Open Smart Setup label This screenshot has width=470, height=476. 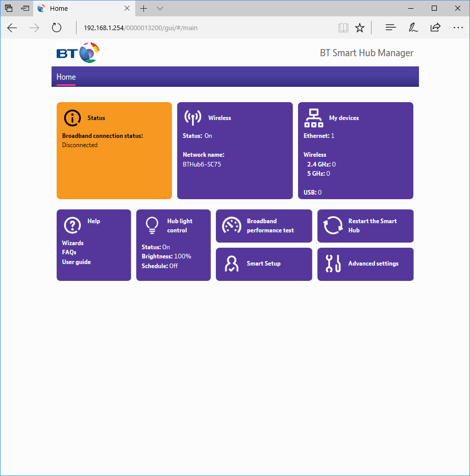263,264
